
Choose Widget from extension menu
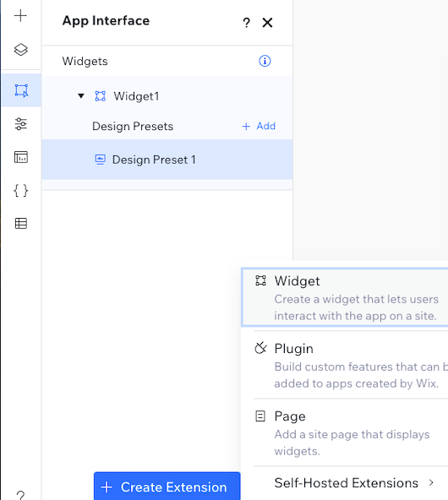coord(345,297)
